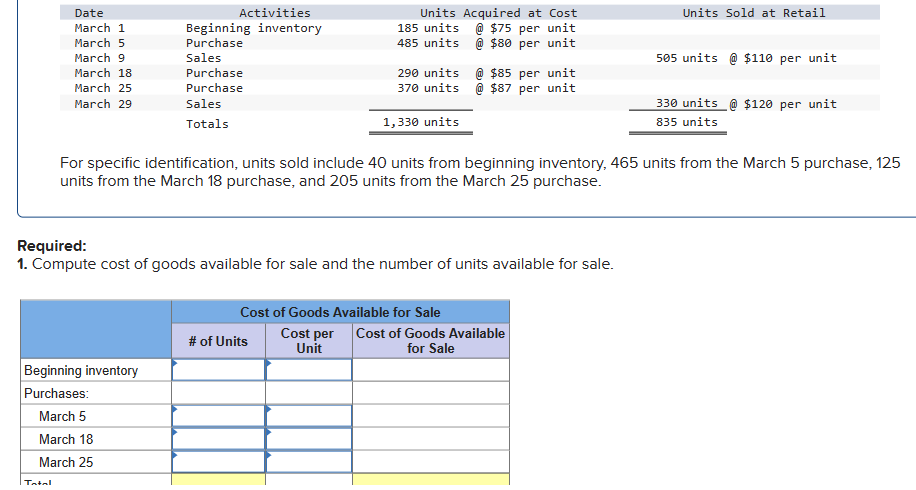The width and height of the screenshot is (916, 490).
Task: Click the '# of Units' column header
Action: (x=218, y=341)
